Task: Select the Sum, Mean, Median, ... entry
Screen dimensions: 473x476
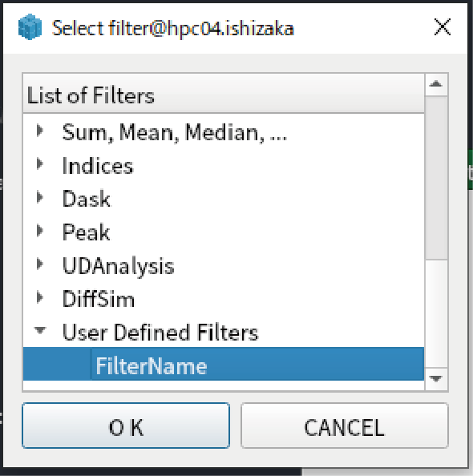Action: click(175, 132)
